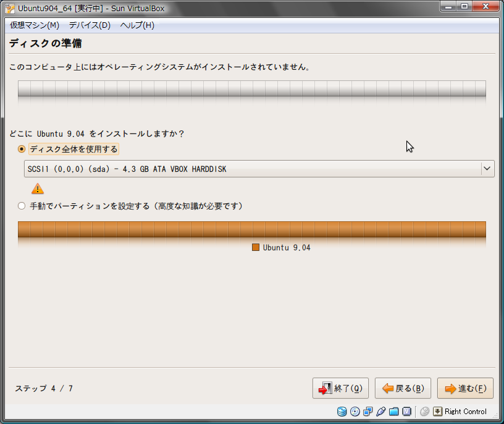504x424 pixels.
Task: Click the orange proposed partition layout bar
Action: [252, 229]
